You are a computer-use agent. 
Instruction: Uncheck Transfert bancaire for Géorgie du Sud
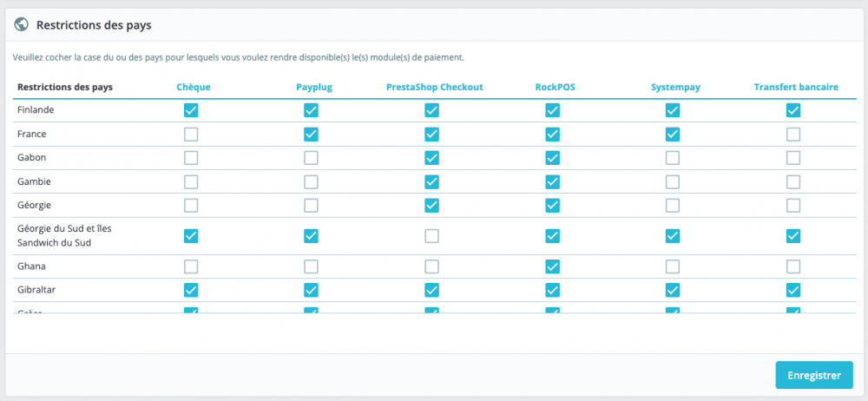click(792, 236)
